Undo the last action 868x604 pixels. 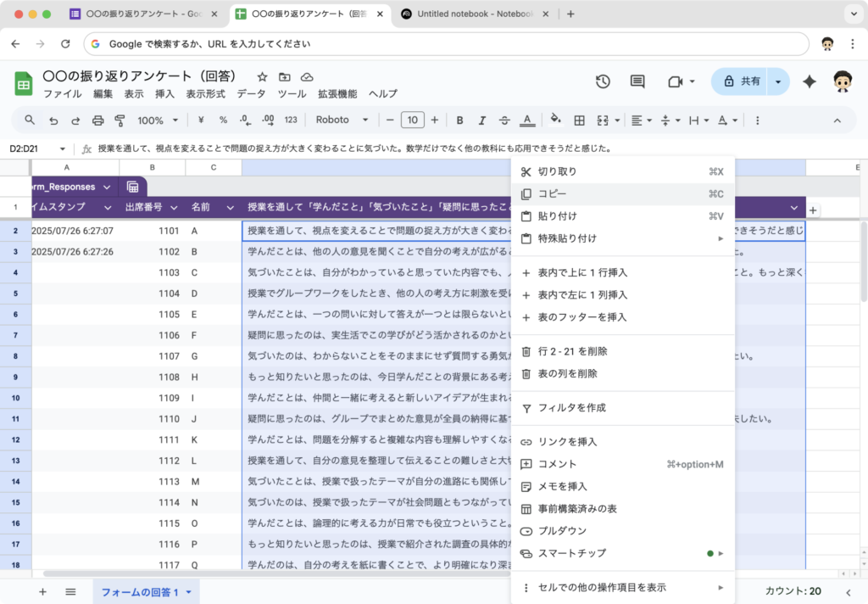coord(53,120)
